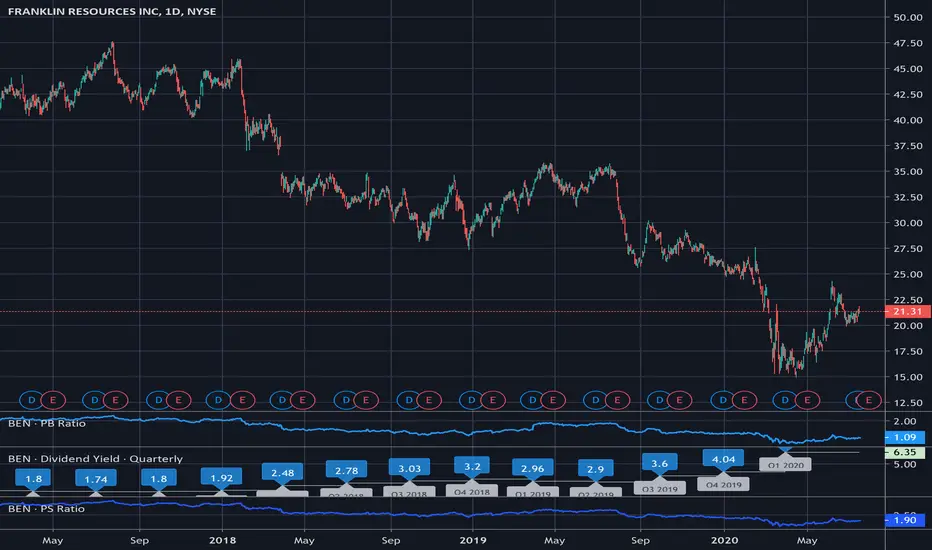Click dividend marker D above the 2.96 yield label
The height and width of the screenshot is (550, 932).
point(533,400)
